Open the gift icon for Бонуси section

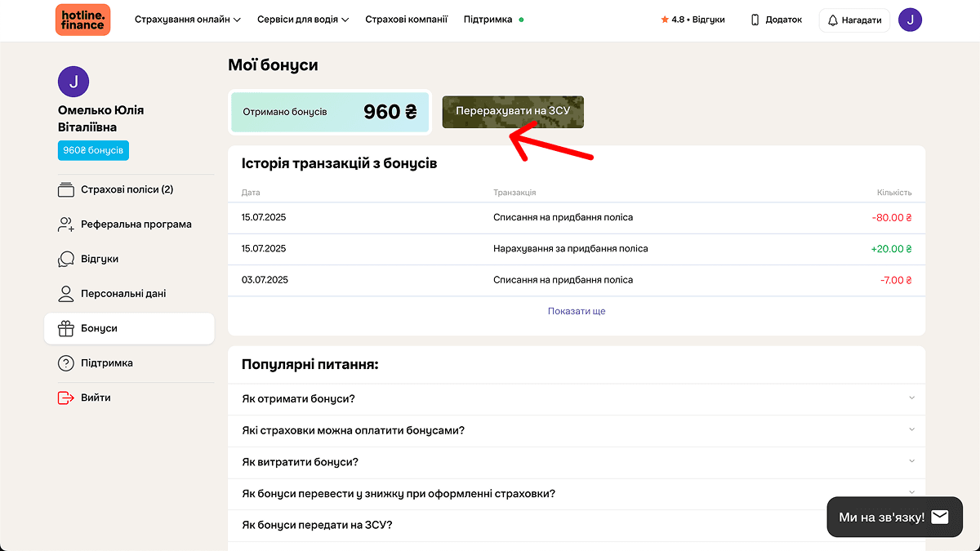[65, 329]
